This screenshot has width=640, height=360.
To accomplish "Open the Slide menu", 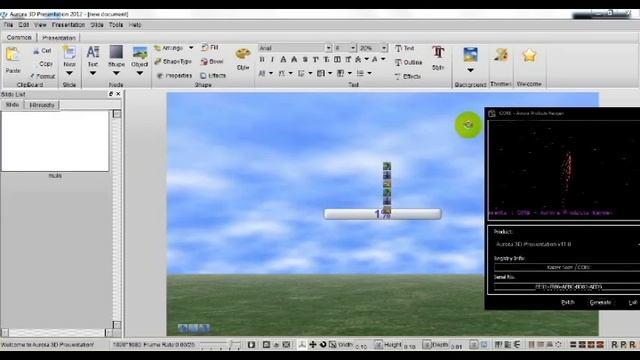I will pos(97,25).
